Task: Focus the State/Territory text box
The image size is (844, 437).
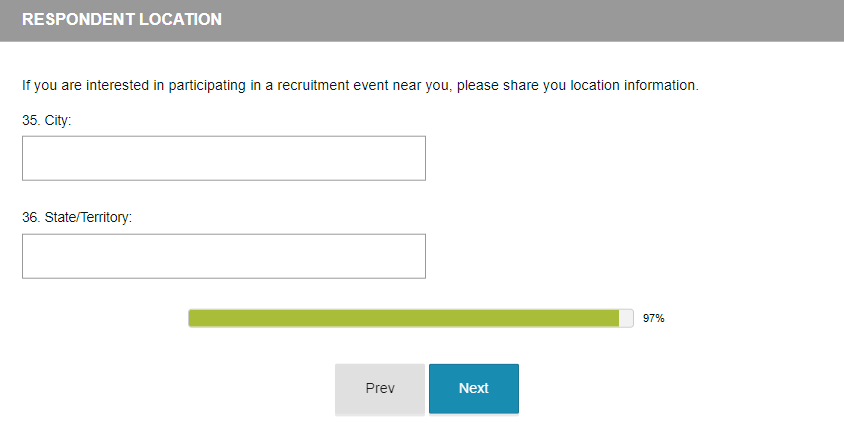Action: [223, 256]
